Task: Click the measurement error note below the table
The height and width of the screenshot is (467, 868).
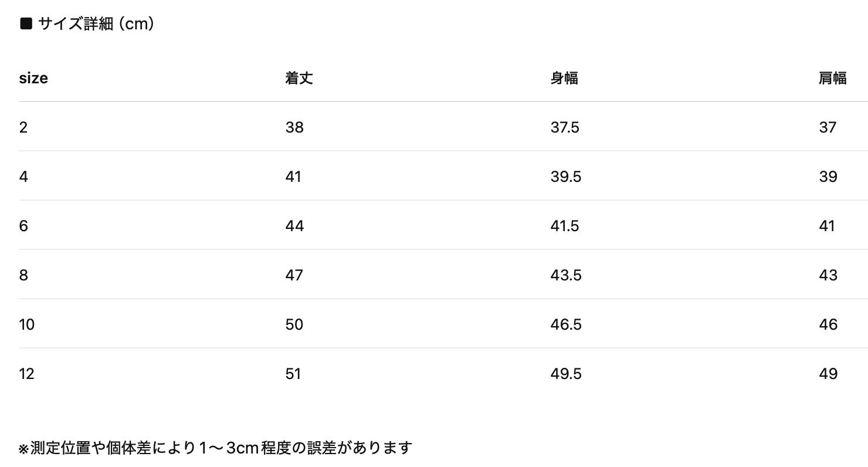Action: (216, 448)
